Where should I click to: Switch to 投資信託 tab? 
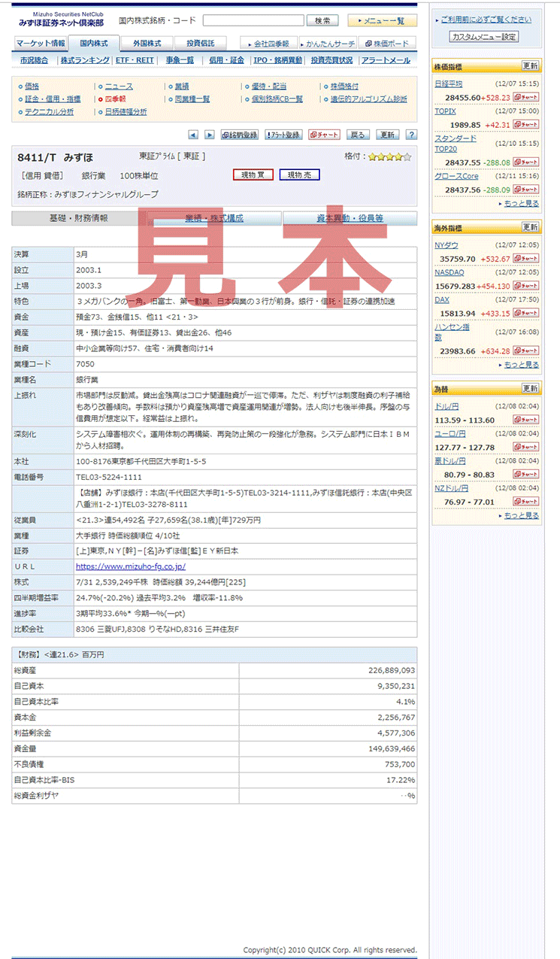click(200, 44)
